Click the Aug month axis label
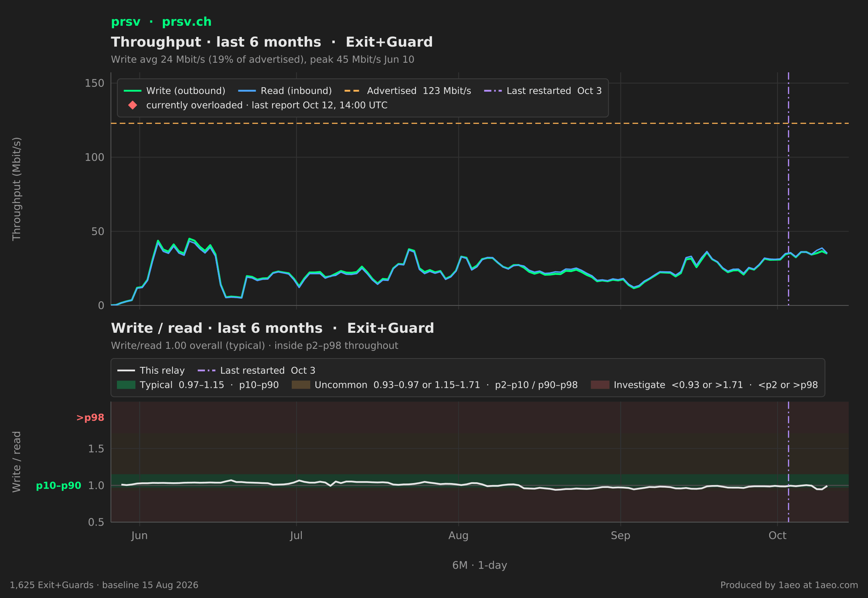Viewport: 868px width, 598px height. tap(459, 536)
